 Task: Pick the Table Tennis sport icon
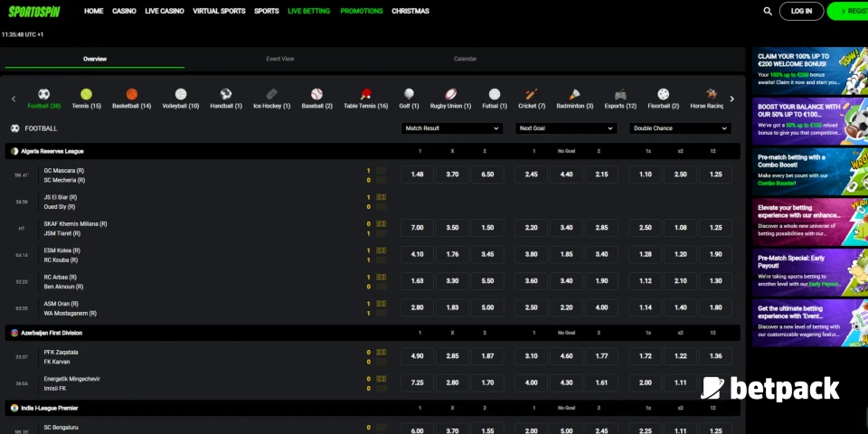(365, 94)
